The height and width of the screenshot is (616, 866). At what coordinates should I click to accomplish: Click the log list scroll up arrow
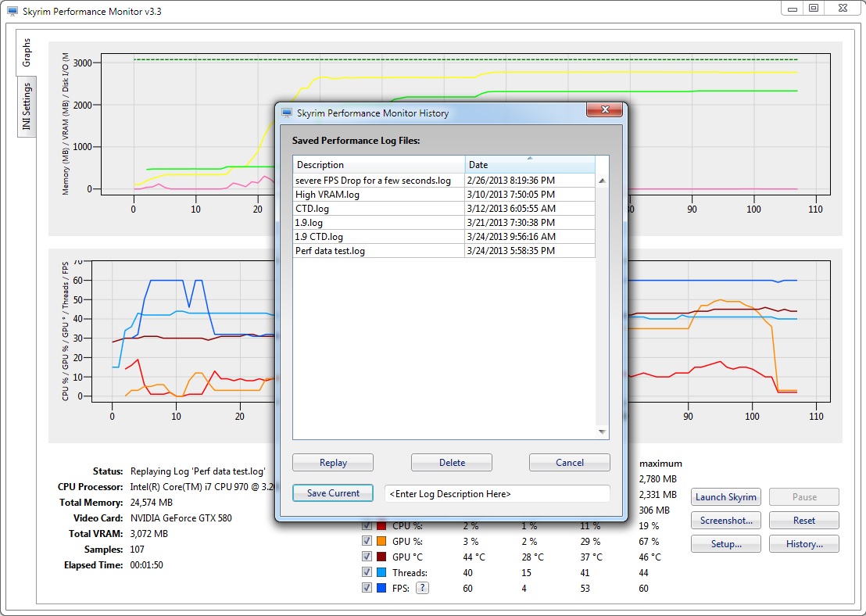602,181
